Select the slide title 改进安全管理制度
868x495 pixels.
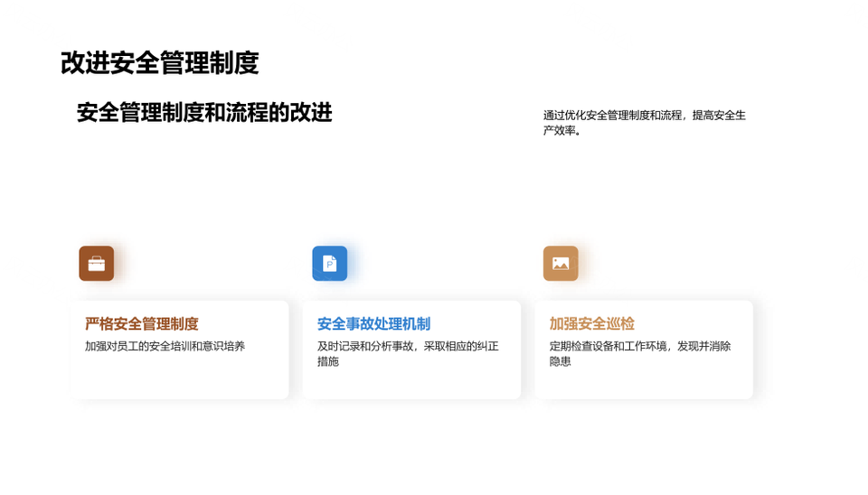point(160,62)
